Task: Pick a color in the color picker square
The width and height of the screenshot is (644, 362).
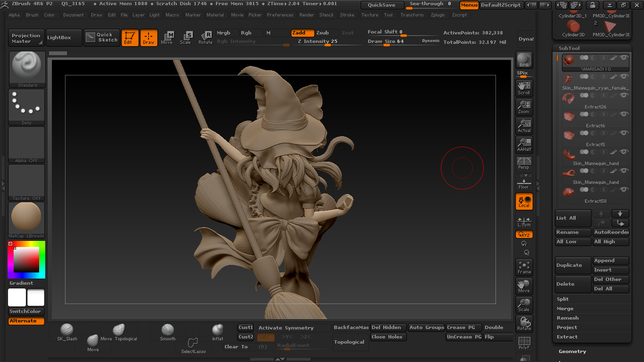Action: click(26, 261)
